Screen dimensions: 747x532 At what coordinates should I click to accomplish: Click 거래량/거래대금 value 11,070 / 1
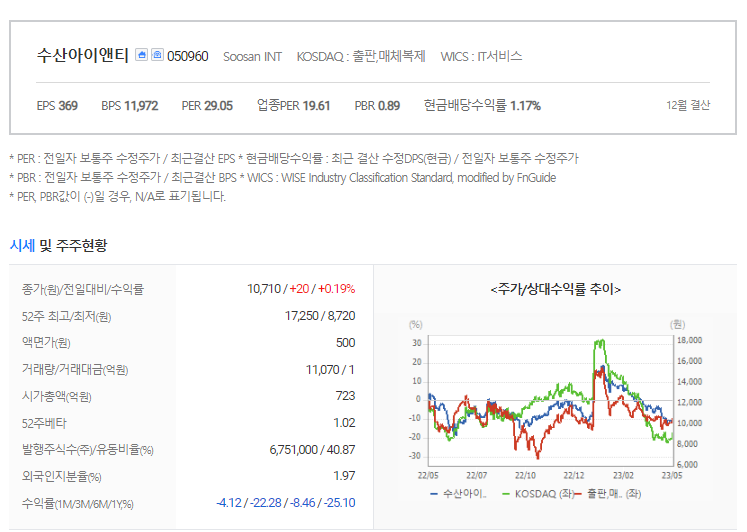coord(330,370)
